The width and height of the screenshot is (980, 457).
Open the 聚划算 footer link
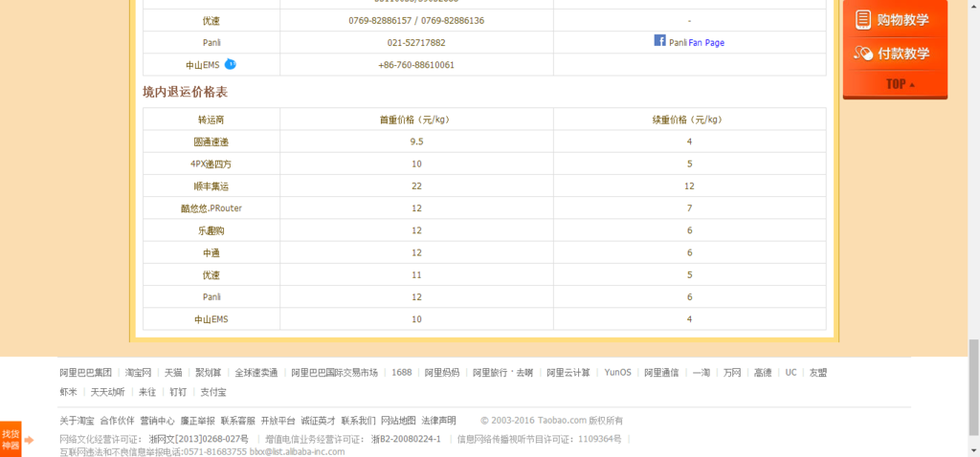(x=208, y=373)
